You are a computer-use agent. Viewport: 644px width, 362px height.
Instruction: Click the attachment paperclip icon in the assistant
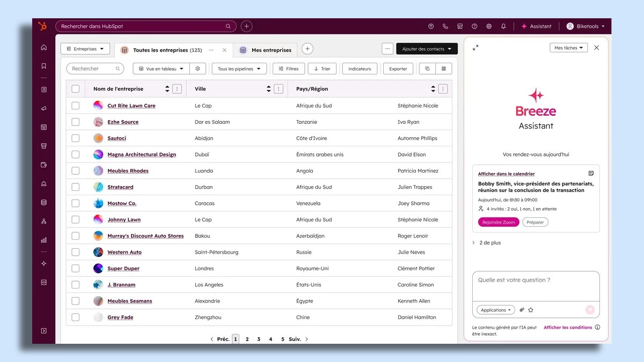point(522,310)
